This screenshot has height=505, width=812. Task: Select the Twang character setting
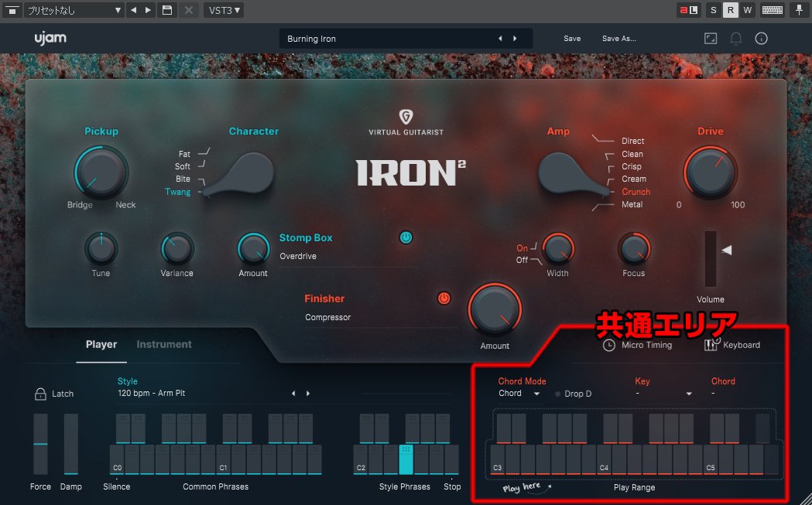[x=177, y=192]
